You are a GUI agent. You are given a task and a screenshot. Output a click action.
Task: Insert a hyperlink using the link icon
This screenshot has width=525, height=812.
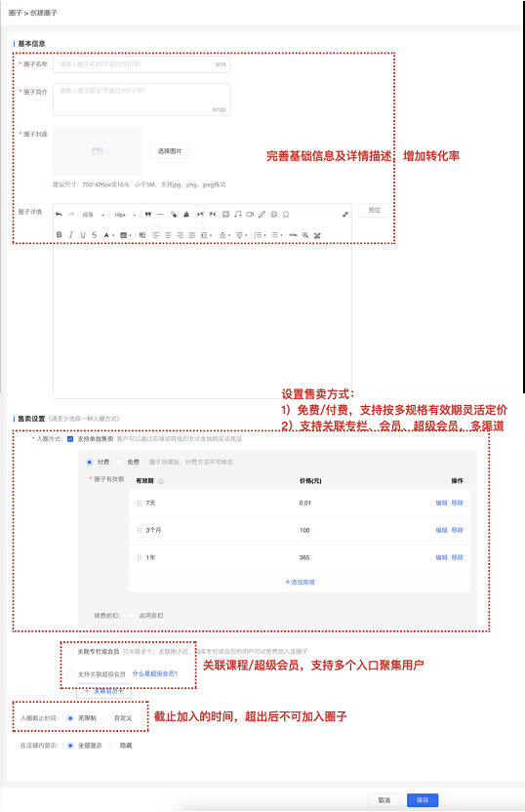click(262, 215)
